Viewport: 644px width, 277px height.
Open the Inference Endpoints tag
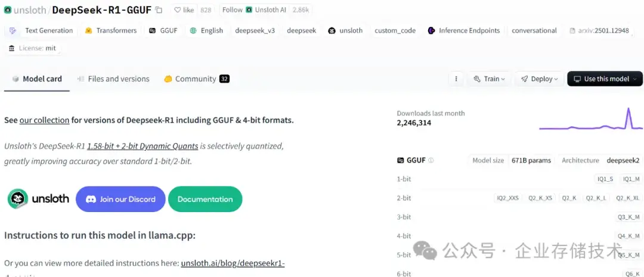[x=464, y=30]
